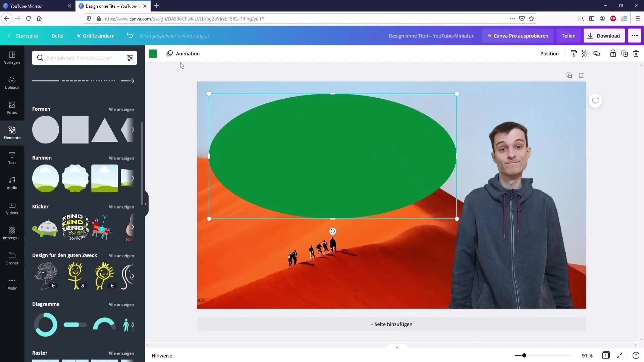The height and width of the screenshot is (362, 644).
Task: Expand Formen Alle anzeigen section
Action: 121,109
